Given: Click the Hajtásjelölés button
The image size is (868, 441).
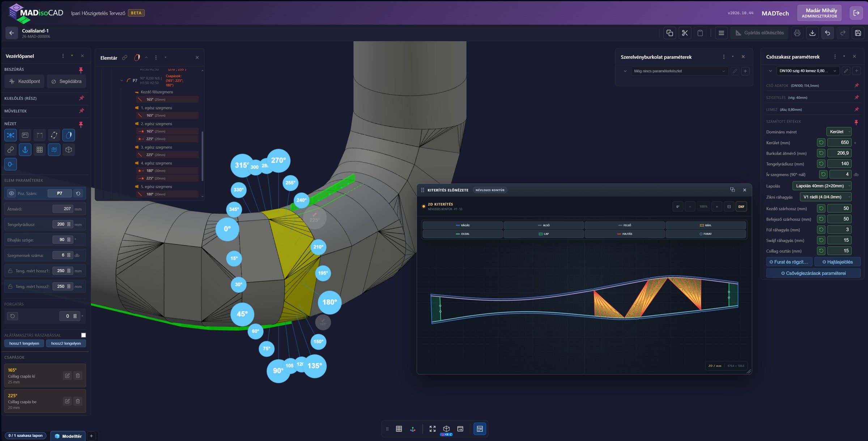Looking at the screenshot, I should pos(838,262).
